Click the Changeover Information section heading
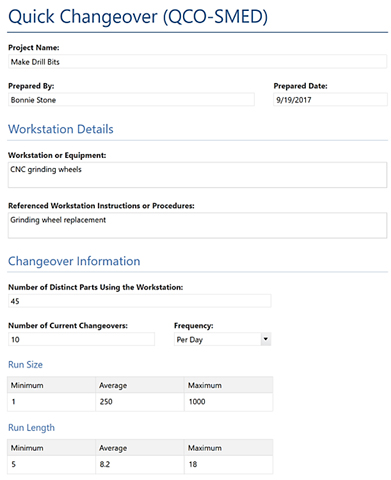Image resolution: width=391 pixels, height=480 pixels. (x=74, y=261)
